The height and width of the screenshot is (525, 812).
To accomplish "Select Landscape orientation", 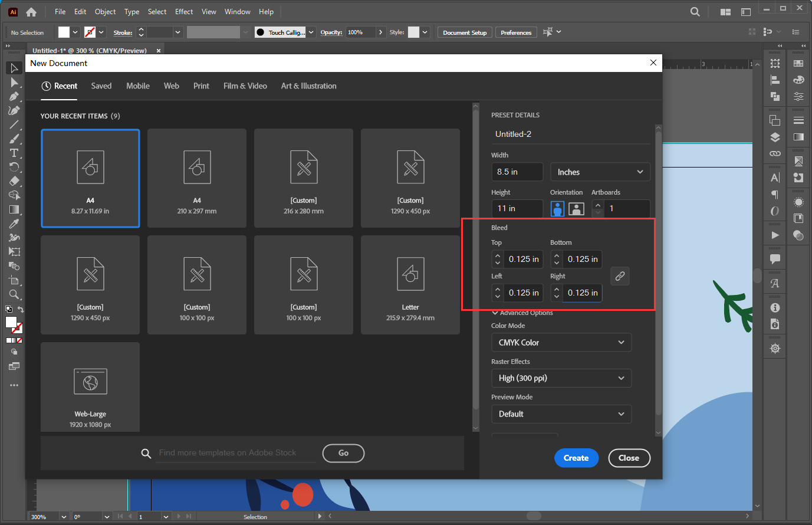I will [576, 209].
